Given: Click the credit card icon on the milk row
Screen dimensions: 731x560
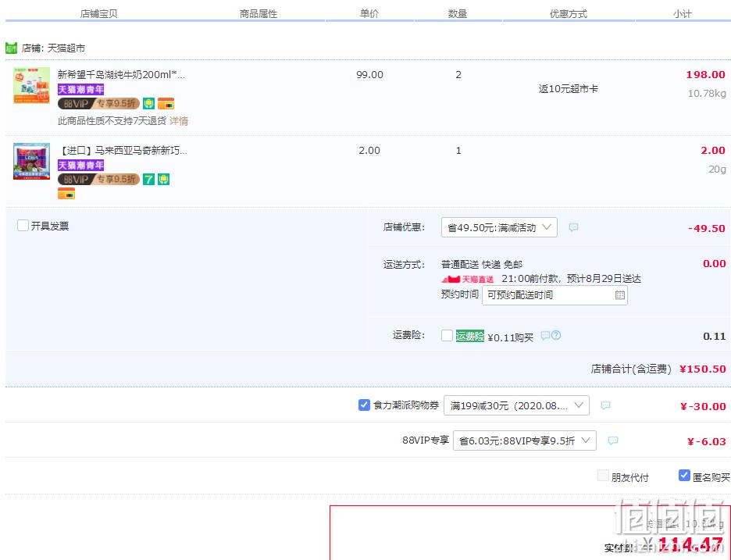Looking at the screenshot, I should (166, 103).
